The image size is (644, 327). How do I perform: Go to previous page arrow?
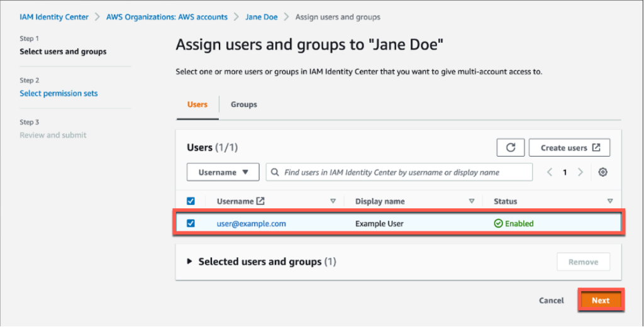[x=550, y=172]
